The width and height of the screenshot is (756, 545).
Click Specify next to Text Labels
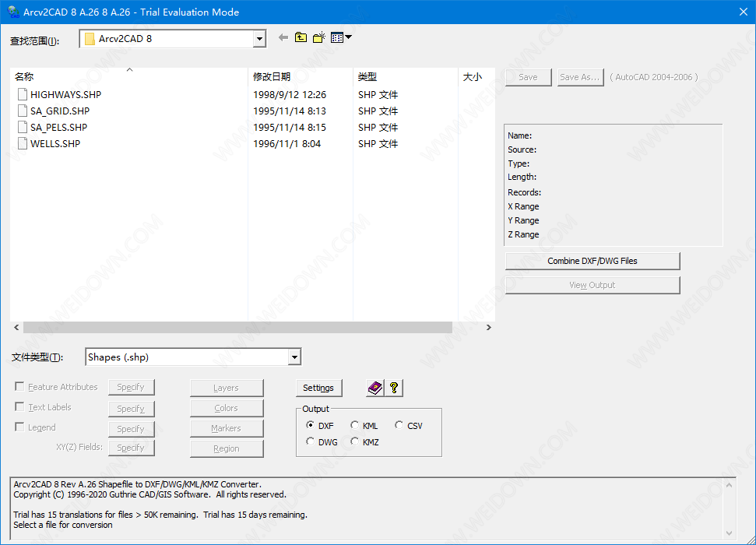click(131, 409)
